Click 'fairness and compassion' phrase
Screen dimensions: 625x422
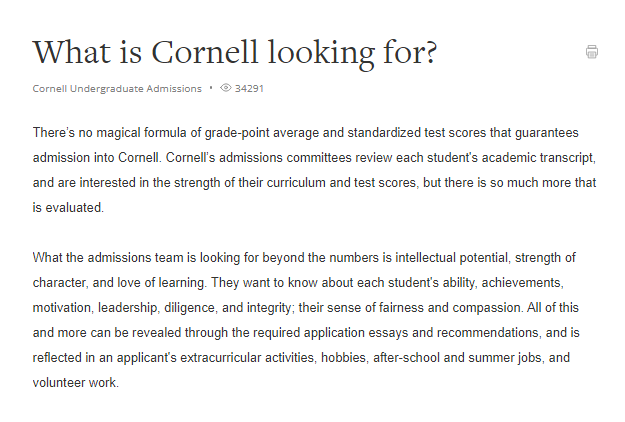pos(444,308)
